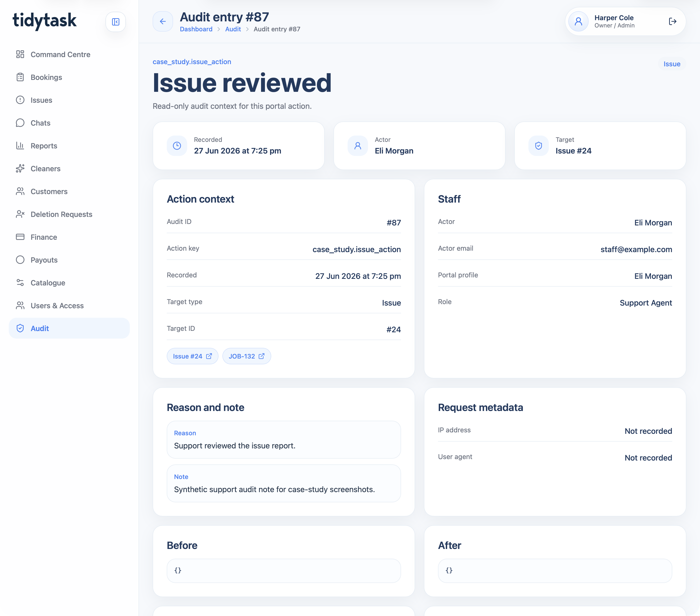Click the tidytask logo
The image size is (700, 616).
[44, 21]
